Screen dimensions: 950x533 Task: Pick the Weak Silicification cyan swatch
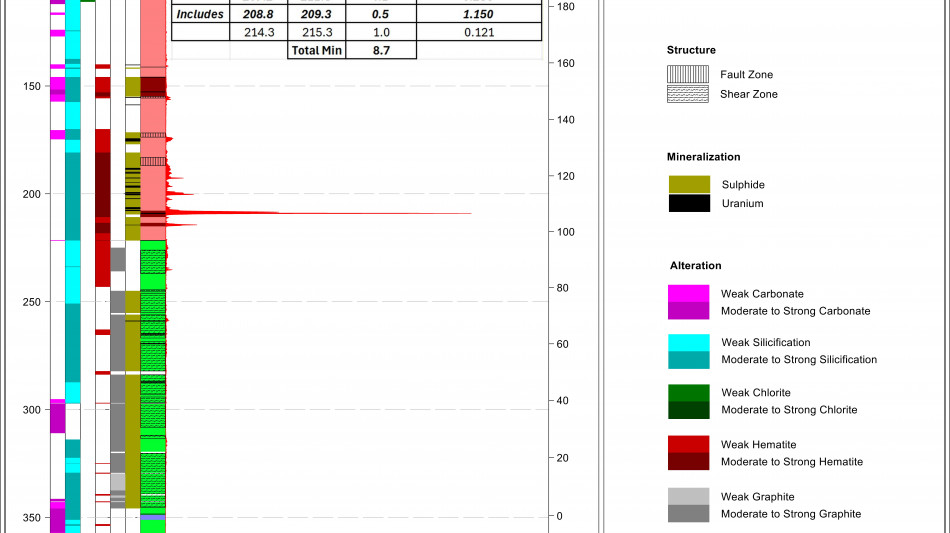pyautogui.click(x=688, y=343)
